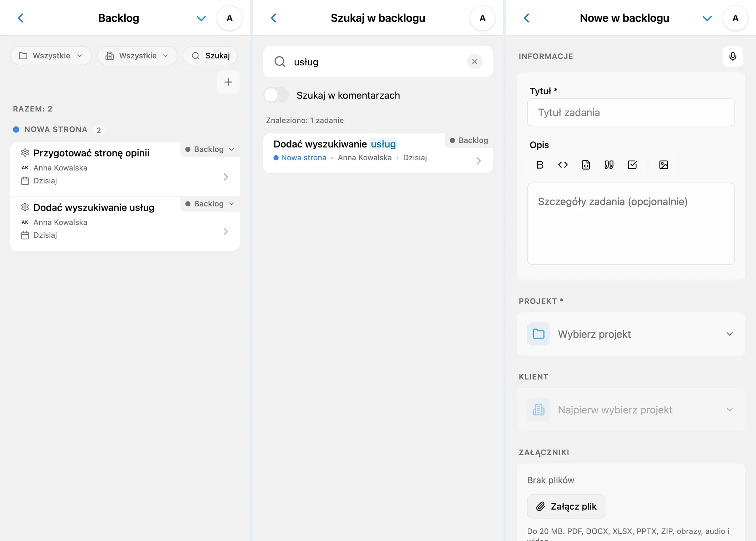Go back from Szukaj w backlogu screen
756x541 pixels.
[274, 18]
